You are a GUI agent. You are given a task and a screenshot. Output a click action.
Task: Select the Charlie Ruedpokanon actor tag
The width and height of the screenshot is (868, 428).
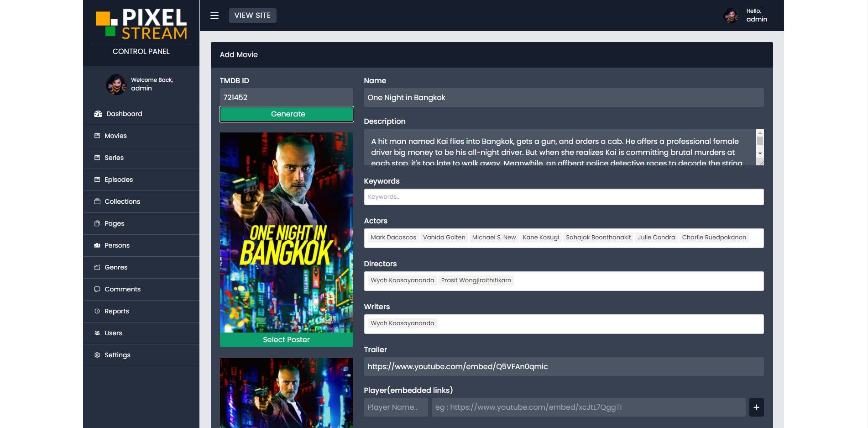714,238
